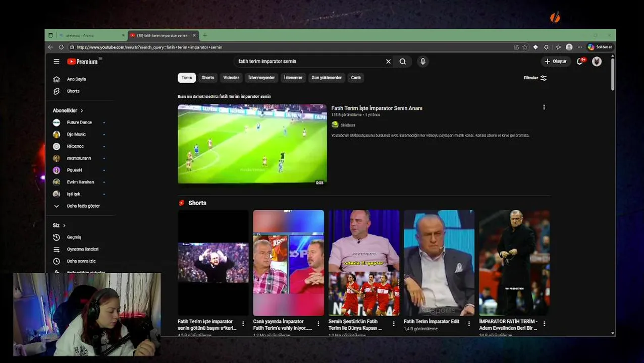Open the Future Dance channel subscription
This screenshot has height=363, width=644.
(79, 123)
